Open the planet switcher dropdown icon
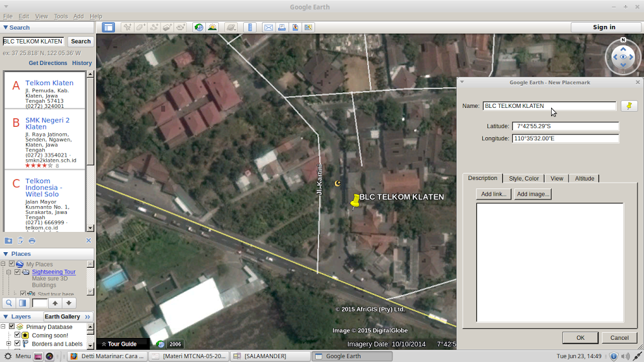This screenshot has height=362, width=644. (231, 27)
